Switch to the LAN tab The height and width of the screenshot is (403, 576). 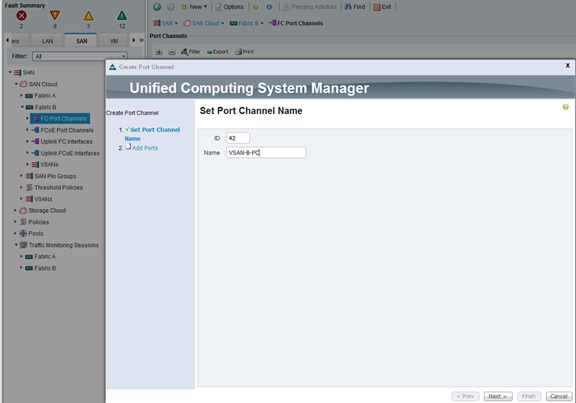(x=47, y=41)
